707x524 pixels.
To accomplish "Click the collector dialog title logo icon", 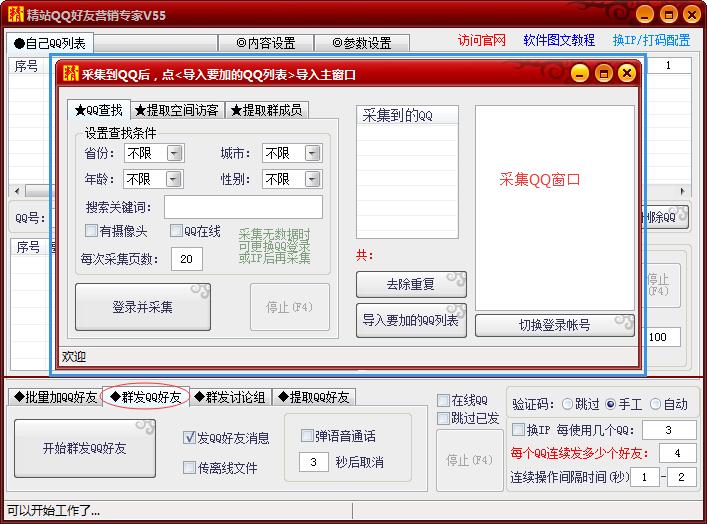I will coord(70,73).
